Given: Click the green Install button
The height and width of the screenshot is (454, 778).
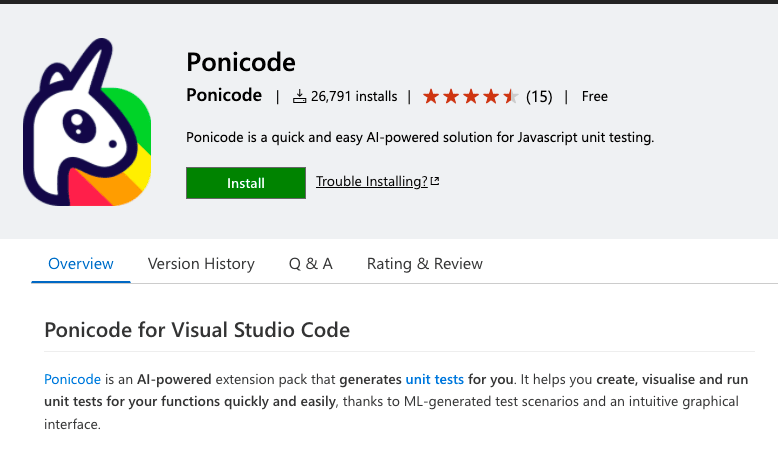Looking at the screenshot, I should click(246, 183).
